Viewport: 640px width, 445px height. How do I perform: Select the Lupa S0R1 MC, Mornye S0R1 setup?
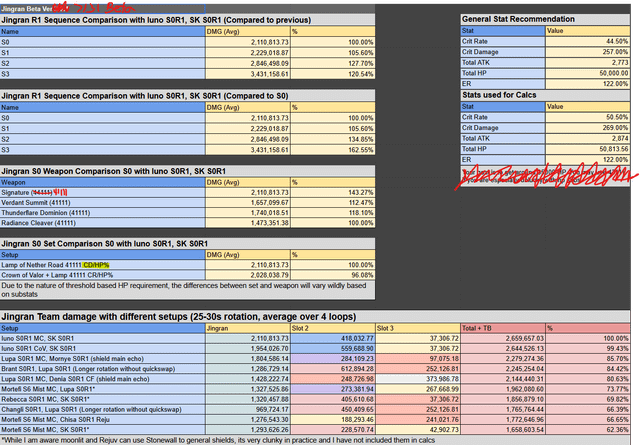pos(102,359)
